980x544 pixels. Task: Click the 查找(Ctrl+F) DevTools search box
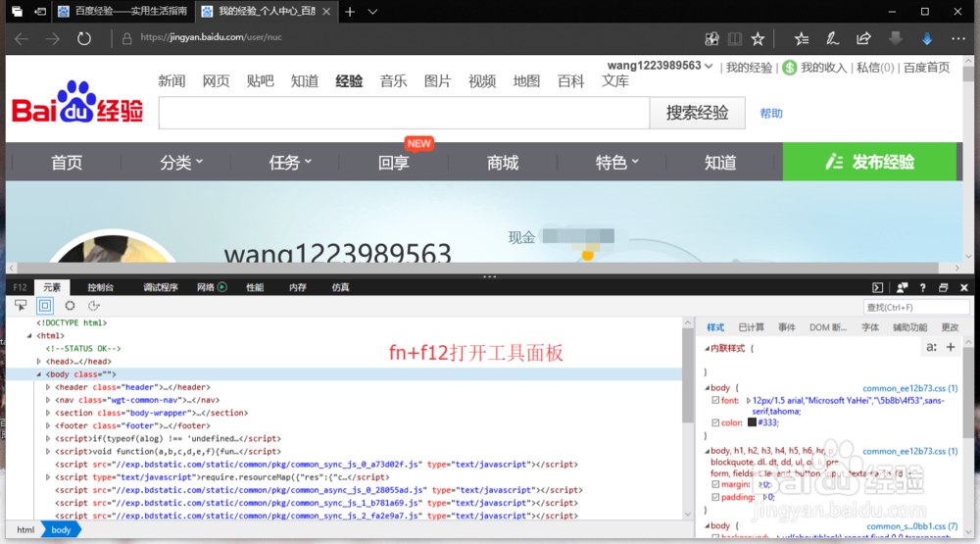coord(915,307)
